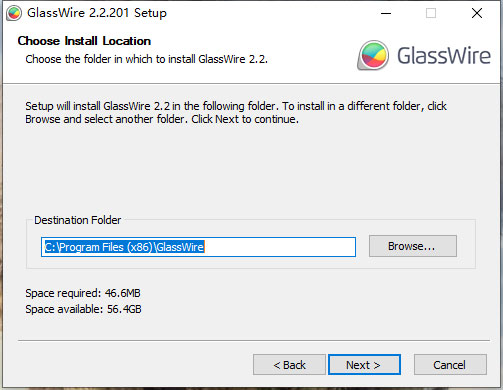Click the greyed-out maximize button
503x390 pixels.
pos(431,13)
